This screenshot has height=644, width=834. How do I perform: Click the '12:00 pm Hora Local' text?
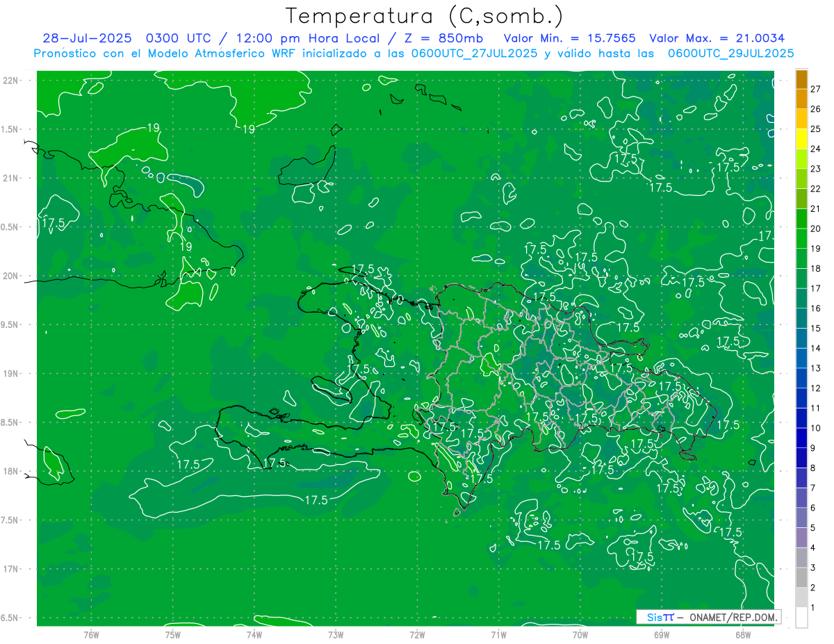coord(309,38)
